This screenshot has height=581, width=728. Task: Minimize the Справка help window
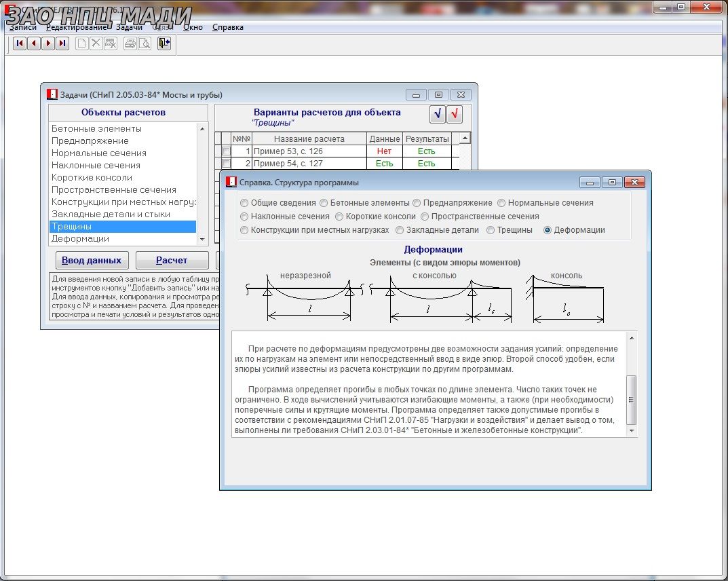tap(590, 183)
